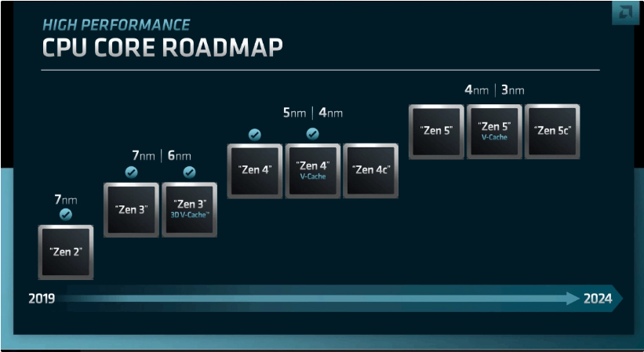Click the checkmark above plain "Zen 3"
Screen dimensions: 644x352
(x=132, y=172)
